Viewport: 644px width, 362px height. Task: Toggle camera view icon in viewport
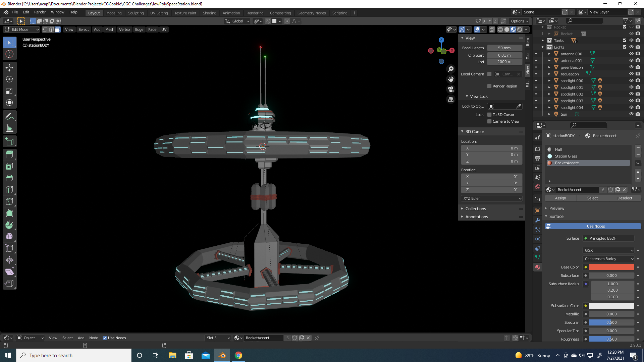(x=451, y=89)
